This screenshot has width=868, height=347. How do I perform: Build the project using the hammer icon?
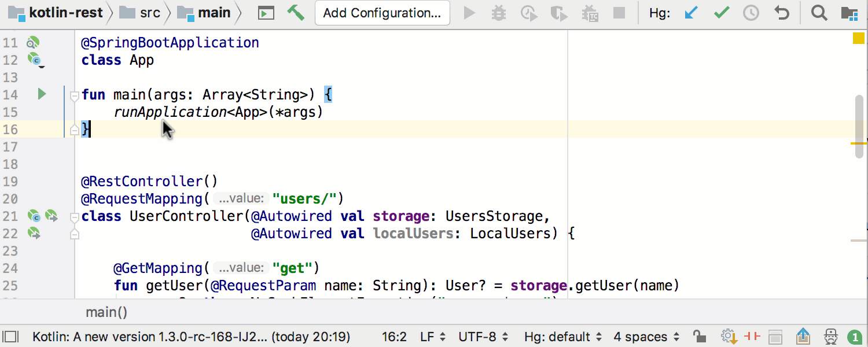tap(296, 12)
